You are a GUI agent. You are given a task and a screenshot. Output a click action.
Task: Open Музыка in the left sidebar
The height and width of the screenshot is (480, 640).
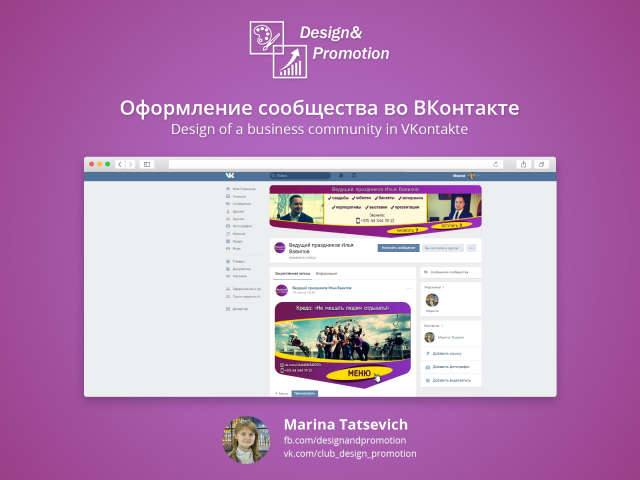tap(236, 234)
